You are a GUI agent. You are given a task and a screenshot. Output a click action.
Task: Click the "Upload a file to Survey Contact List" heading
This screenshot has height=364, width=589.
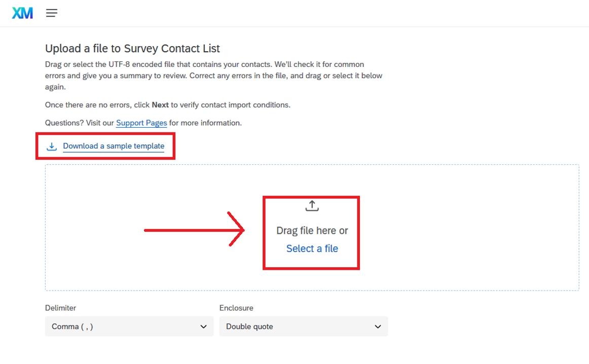pos(132,49)
